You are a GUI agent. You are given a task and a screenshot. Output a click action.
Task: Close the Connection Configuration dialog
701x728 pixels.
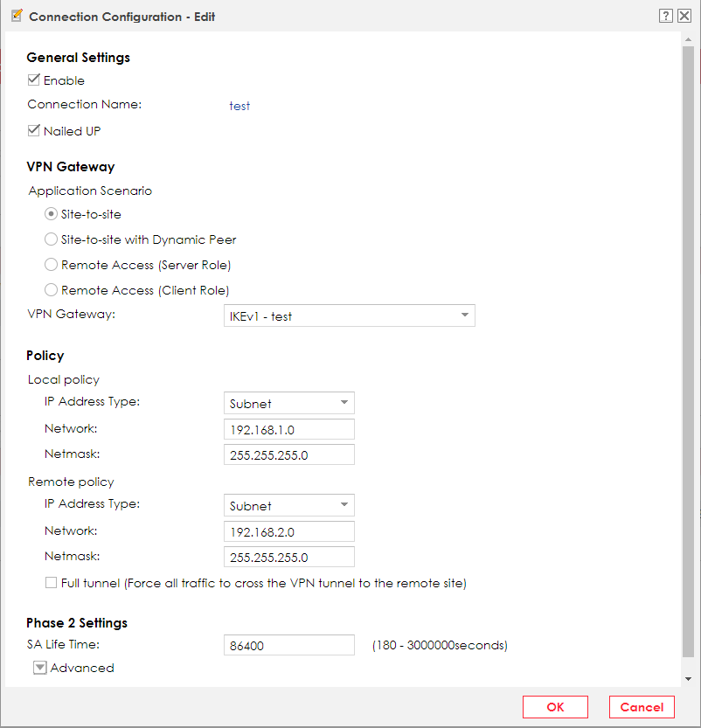[684, 16]
